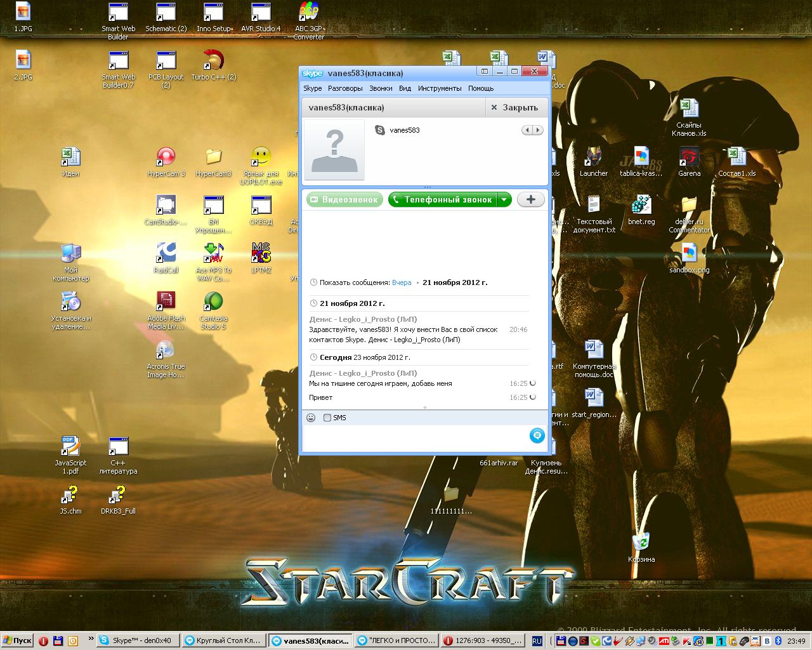
Task: Go to next contact detail with right arrow
Action: (538, 130)
